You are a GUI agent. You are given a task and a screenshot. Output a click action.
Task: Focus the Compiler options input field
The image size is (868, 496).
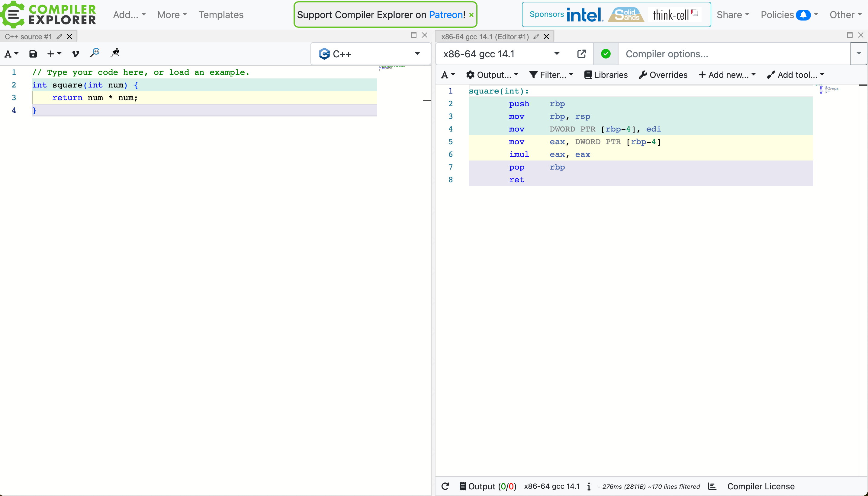(x=733, y=54)
